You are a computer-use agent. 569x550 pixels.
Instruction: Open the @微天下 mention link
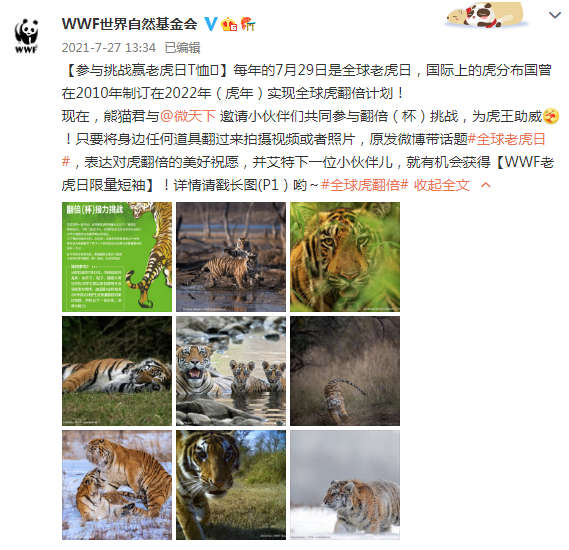tap(188, 116)
